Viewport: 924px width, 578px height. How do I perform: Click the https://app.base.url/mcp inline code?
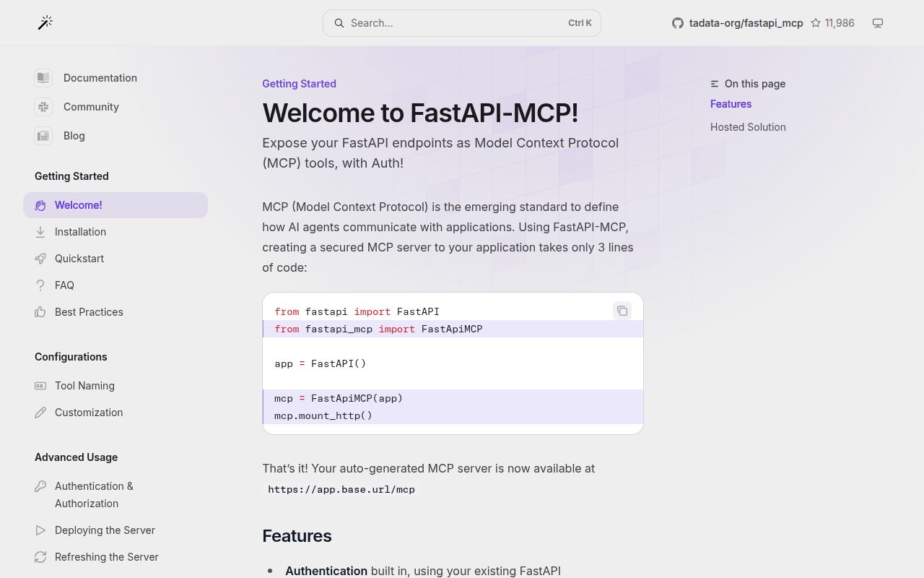341,489
